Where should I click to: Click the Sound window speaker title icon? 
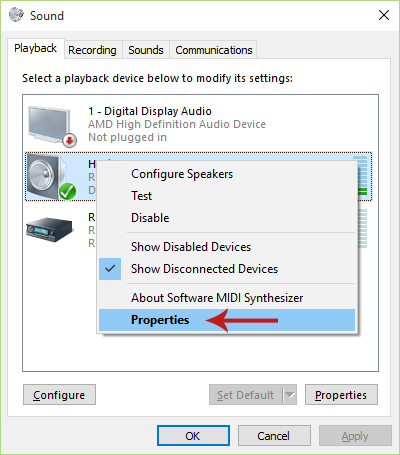pos(16,15)
